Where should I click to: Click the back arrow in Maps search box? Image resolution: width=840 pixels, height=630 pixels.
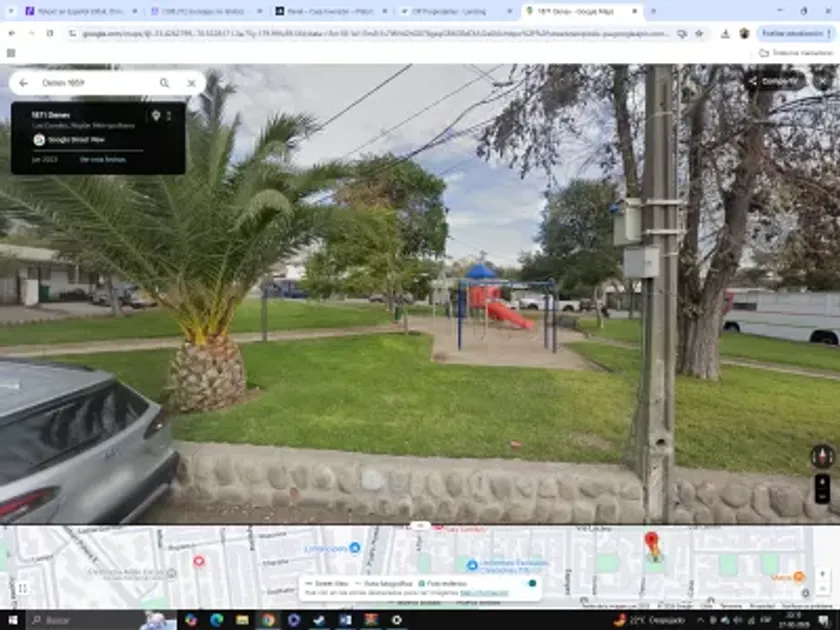tap(23, 83)
